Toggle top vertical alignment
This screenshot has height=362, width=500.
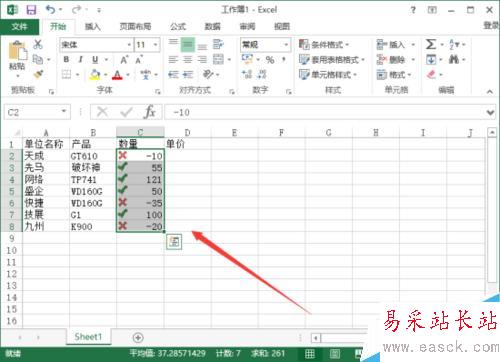[x=173, y=42]
